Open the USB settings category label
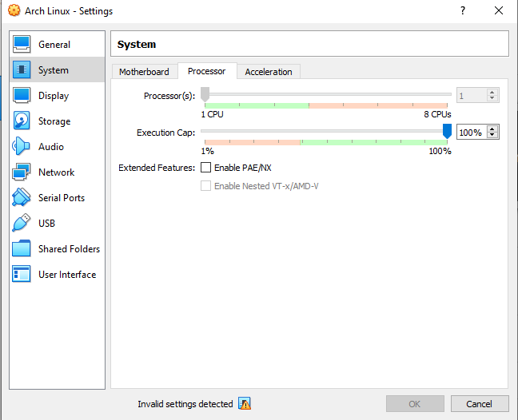The image size is (518, 420). point(46,224)
